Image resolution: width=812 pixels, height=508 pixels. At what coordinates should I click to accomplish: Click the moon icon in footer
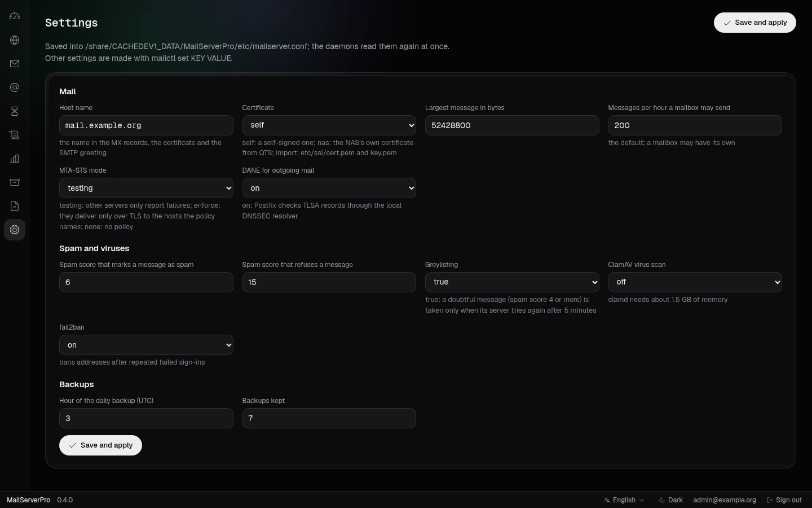pos(662,500)
